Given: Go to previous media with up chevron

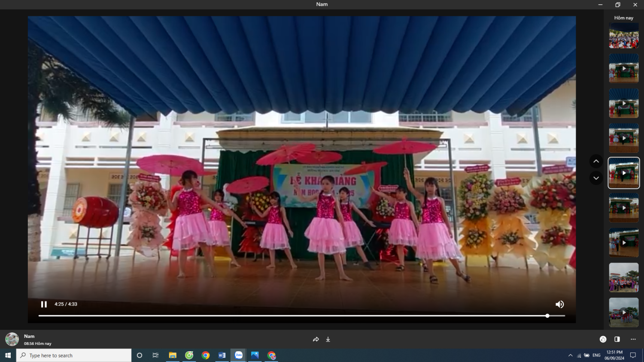Looking at the screenshot, I should [x=596, y=161].
